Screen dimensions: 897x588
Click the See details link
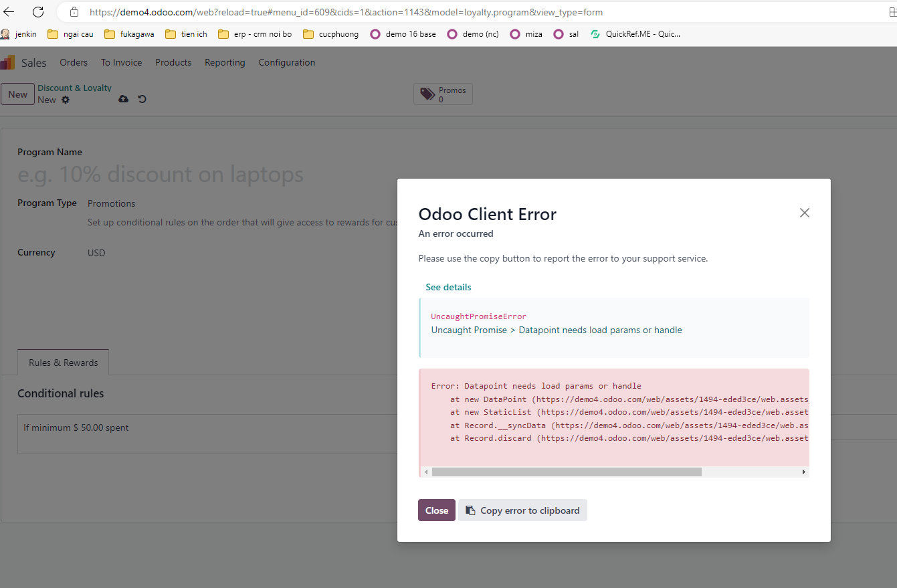click(x=448, y=286)
